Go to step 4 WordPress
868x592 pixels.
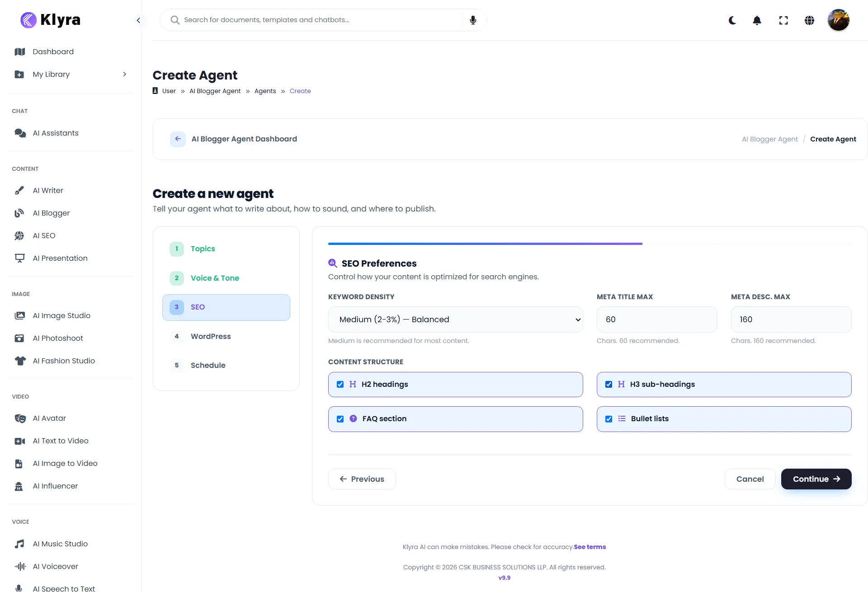tap(226, 336)
